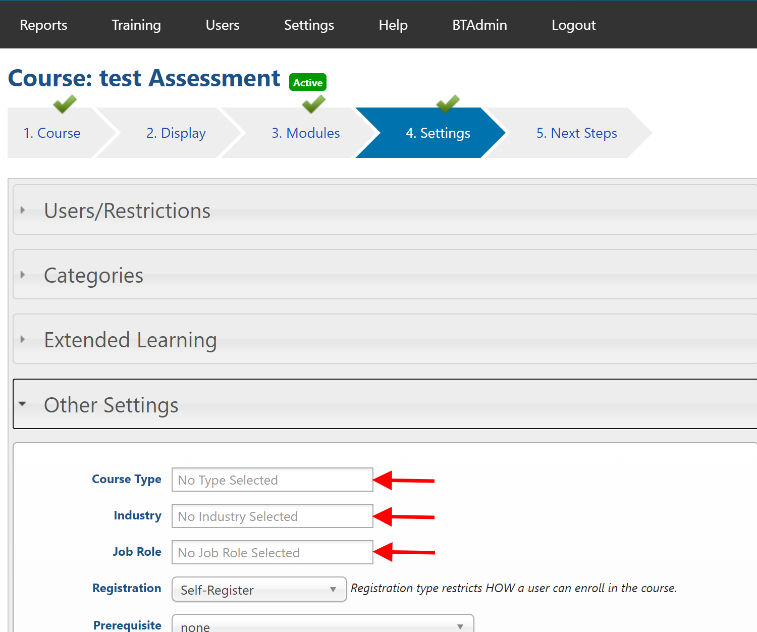This screenshot has height=632, width=757.
Task: Click the Course Type field
Action: click(272, 480)
